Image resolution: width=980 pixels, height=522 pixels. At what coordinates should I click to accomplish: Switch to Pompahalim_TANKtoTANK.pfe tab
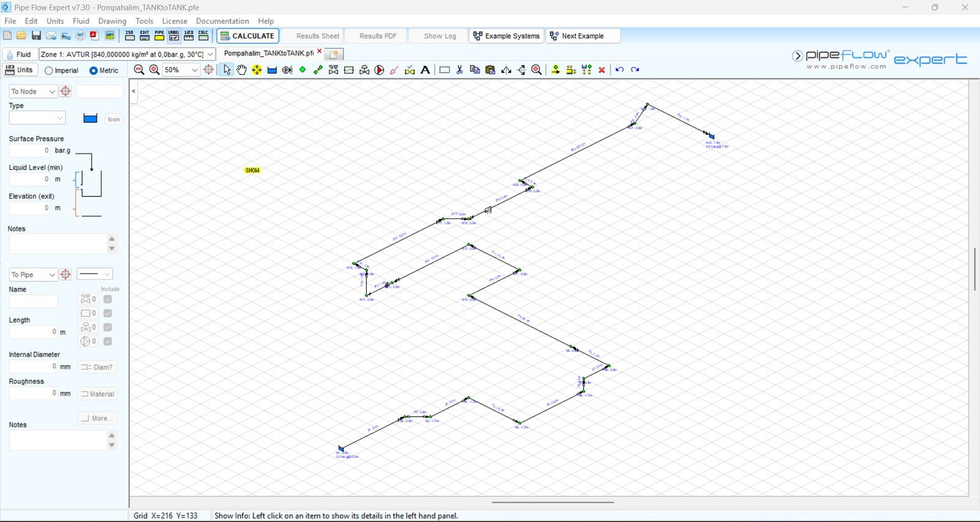(268, 53)
